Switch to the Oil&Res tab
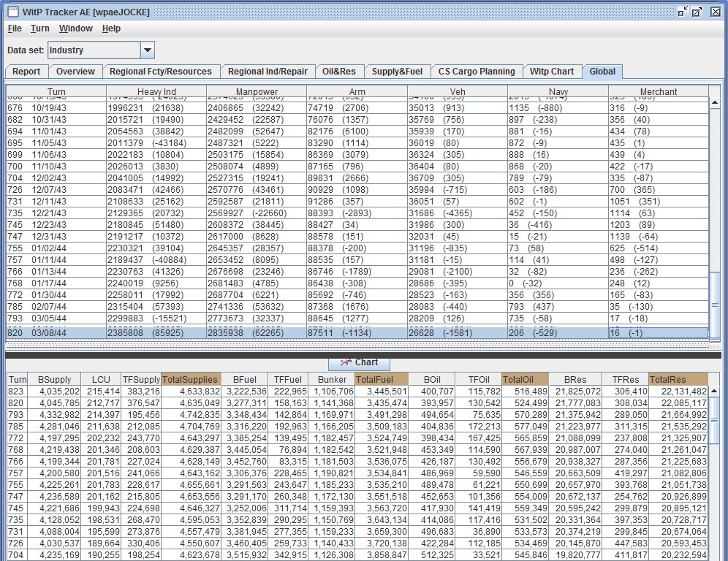Screen dimensions: 728x561 339,72
